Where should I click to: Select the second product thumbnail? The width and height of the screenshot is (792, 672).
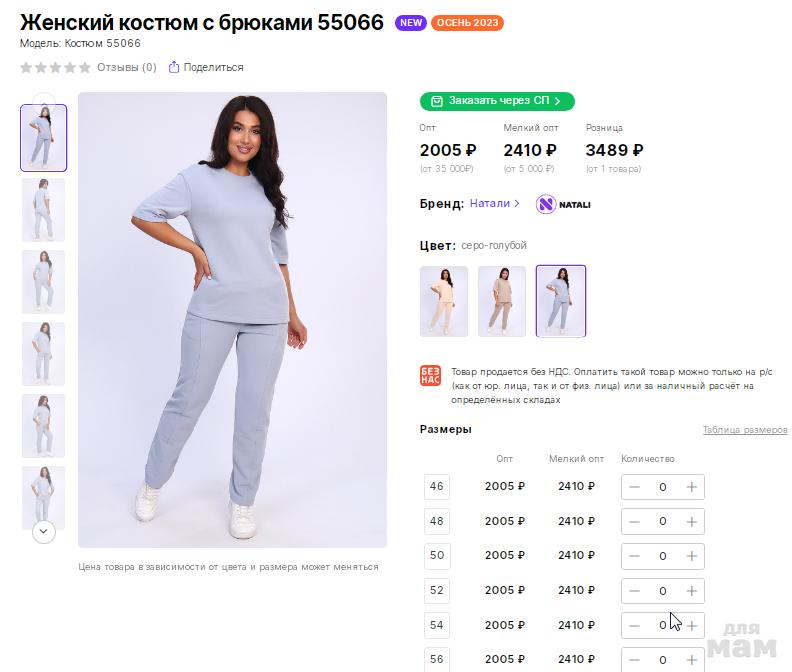coord(44,209)
